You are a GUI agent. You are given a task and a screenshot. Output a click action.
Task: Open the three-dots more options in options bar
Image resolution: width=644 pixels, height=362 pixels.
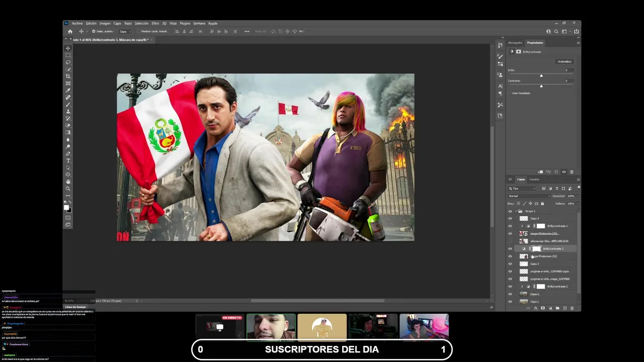(x=247, y=31)
